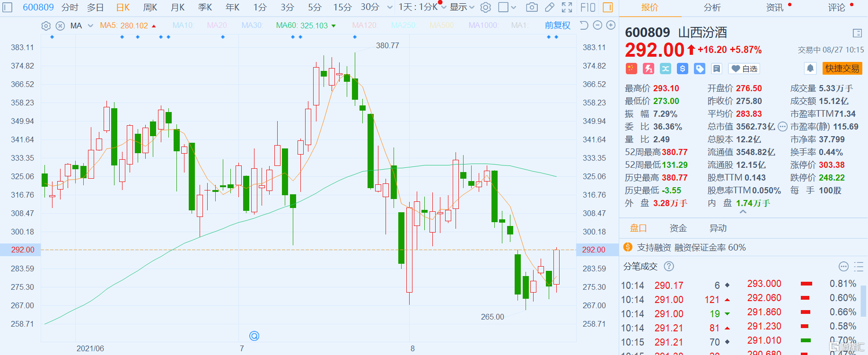Toggle MA20 moving average line

[217, 25]
